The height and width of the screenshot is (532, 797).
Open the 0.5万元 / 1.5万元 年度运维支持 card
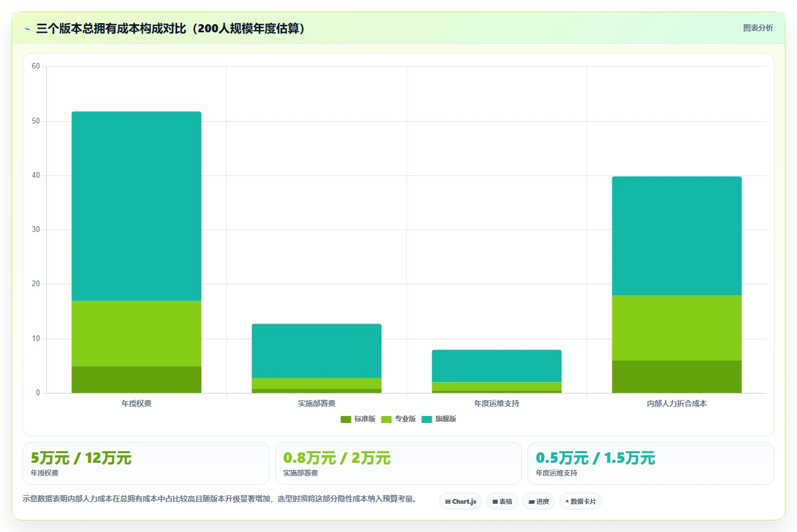point(651,463)
